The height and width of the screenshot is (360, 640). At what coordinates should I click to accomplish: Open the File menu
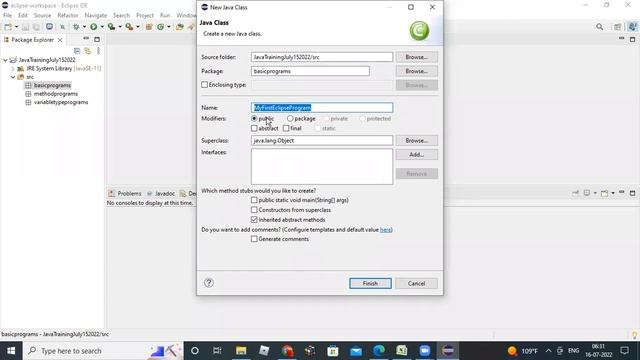7,15
